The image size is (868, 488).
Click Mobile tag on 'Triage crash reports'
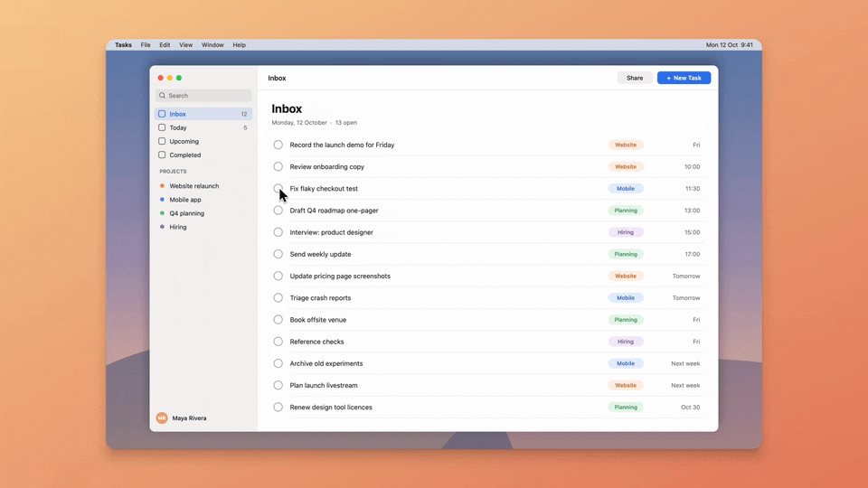[626, 297]
